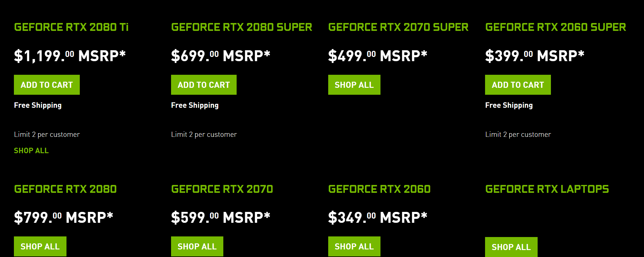Add the RTX 2060 SUPER to cart
Screen dimensions: 644x257
[x=518, y=85]
